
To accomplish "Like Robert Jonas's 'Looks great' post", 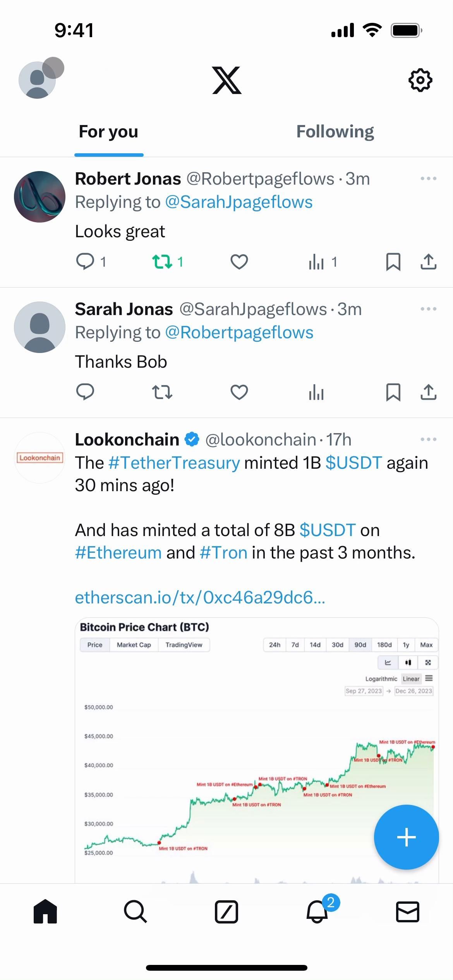I will pos(239,262).
